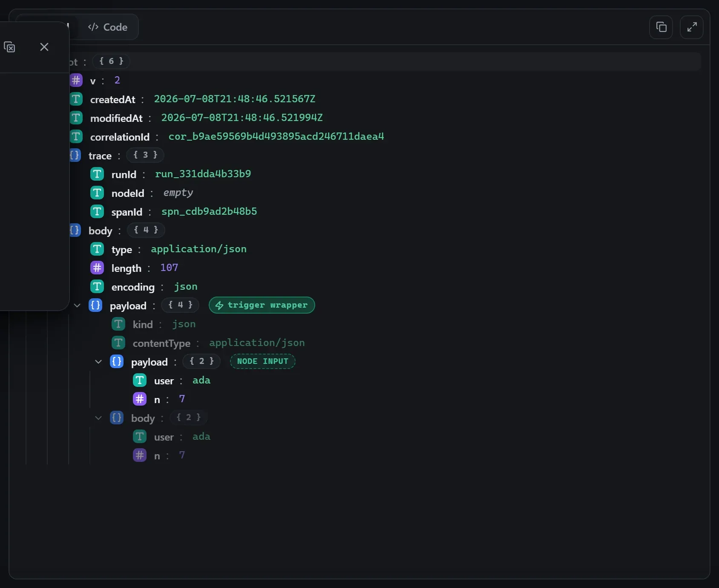This screenshot has width=719, height=588.
Task: Click the user value ada under payload
Action: tap(201, 380)
